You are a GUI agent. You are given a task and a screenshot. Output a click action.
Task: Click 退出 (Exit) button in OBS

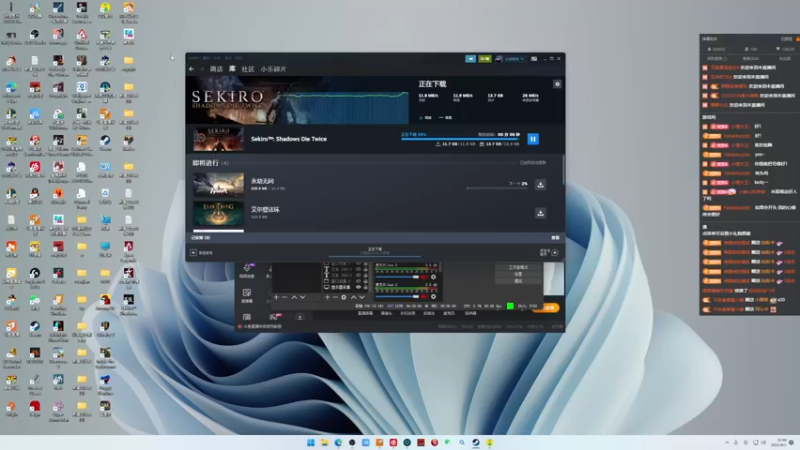(x=518, y=281)
